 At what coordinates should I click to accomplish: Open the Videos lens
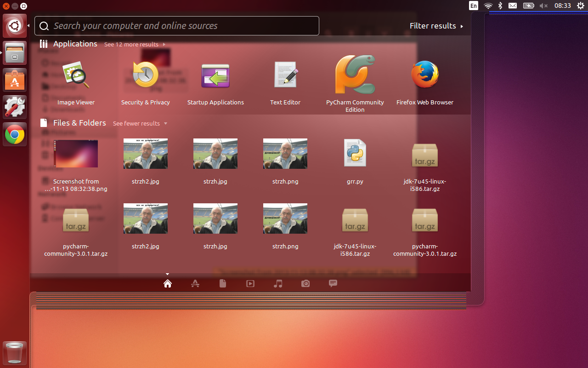[x=250, y=284]
